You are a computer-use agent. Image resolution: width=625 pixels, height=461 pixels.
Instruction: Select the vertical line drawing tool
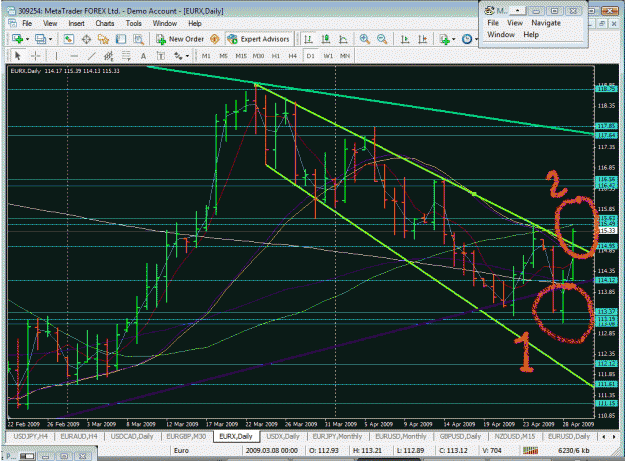57,56
